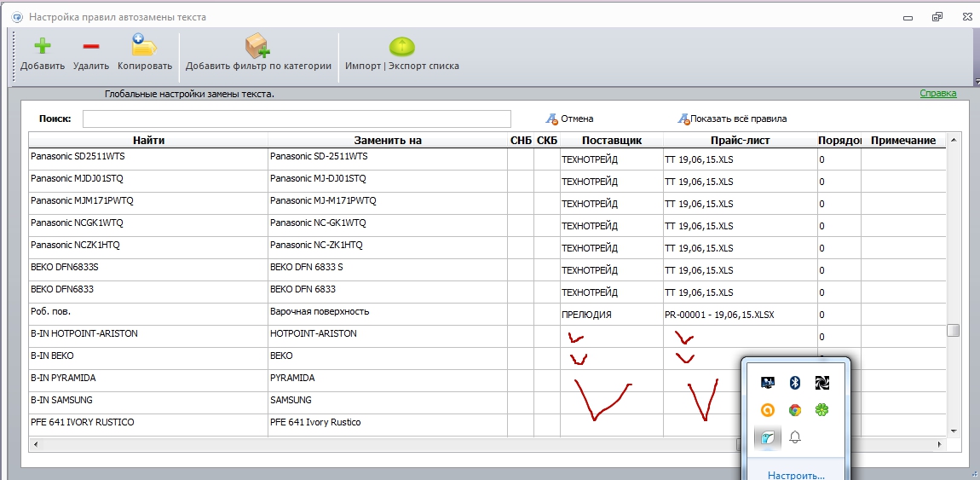Open the monitor display tray icon
Screen dimensions: 980x480
click(x=767, y=383)
